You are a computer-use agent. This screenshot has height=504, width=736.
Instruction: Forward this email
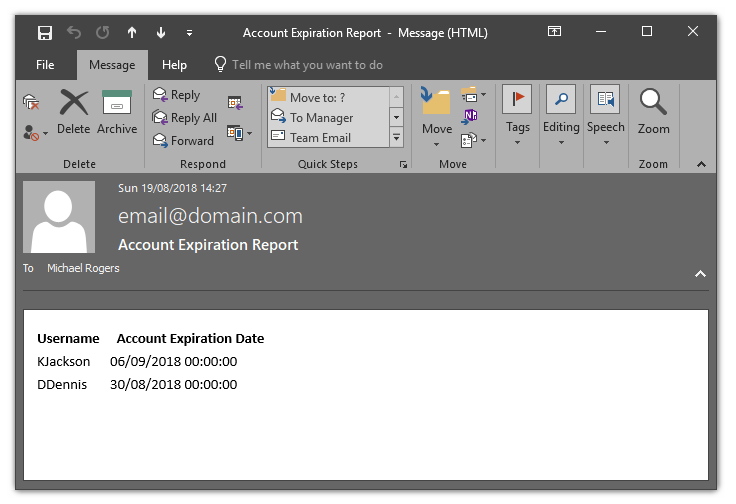[183, 141]
